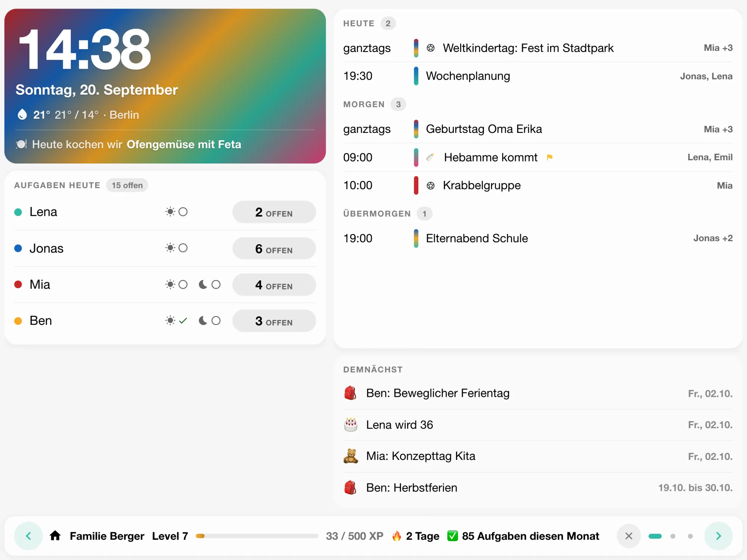Select the third page indicator dot
The width and height of the screenshot is (747, 560).
pos(690,536)
